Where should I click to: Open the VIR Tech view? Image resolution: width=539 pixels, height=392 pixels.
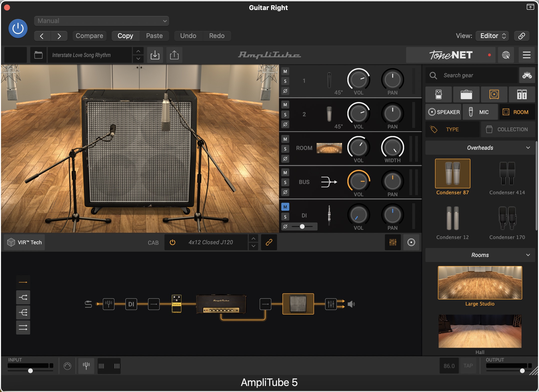pyautogui.click(x=25, y=242)
